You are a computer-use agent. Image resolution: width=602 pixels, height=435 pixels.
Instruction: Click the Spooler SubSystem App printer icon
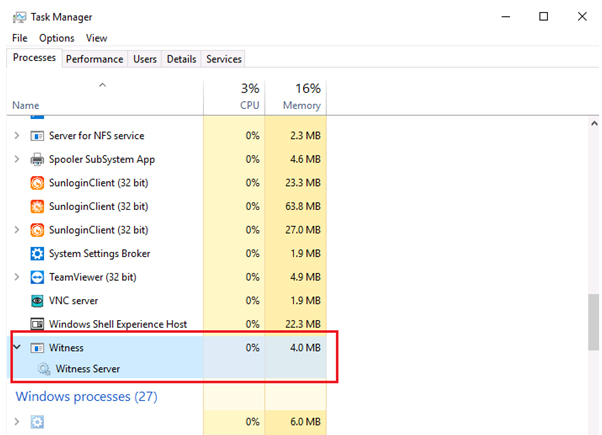37,159
